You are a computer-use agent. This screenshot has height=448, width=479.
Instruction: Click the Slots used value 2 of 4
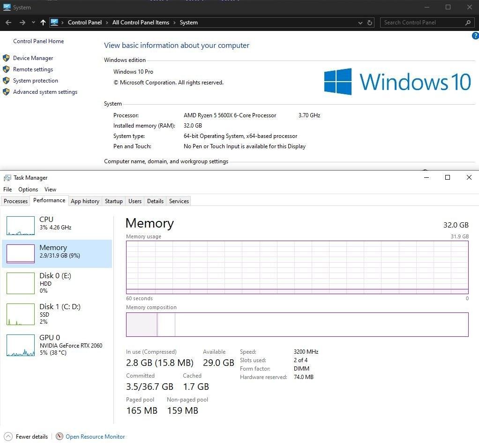pyautogui.click(x=300, y=360)
